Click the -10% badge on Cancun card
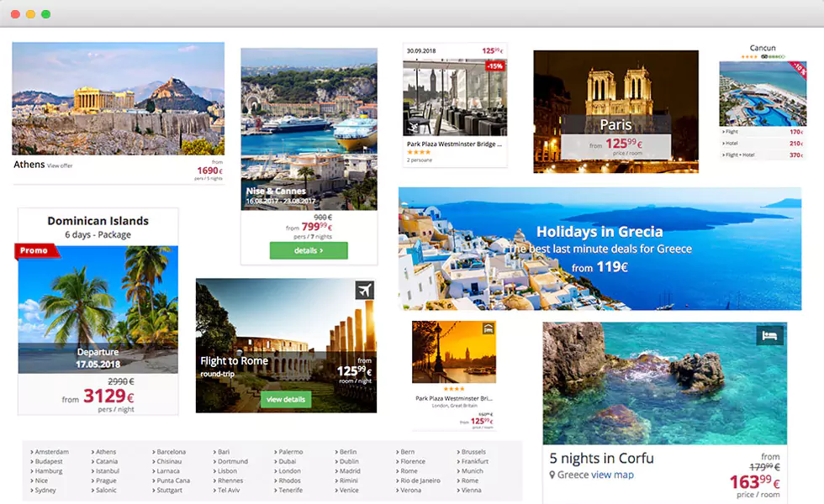824x504 pixels. click(x=799, y=70)
